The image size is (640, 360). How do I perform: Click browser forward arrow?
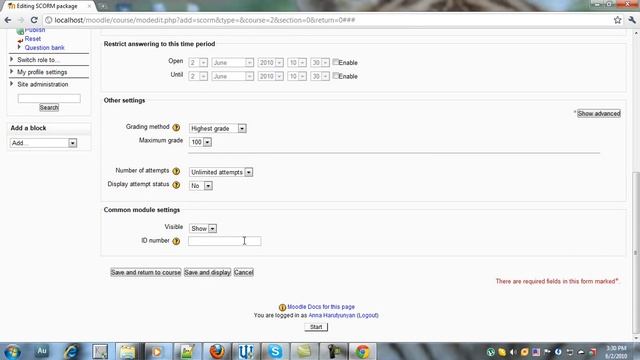click(21, 20)
